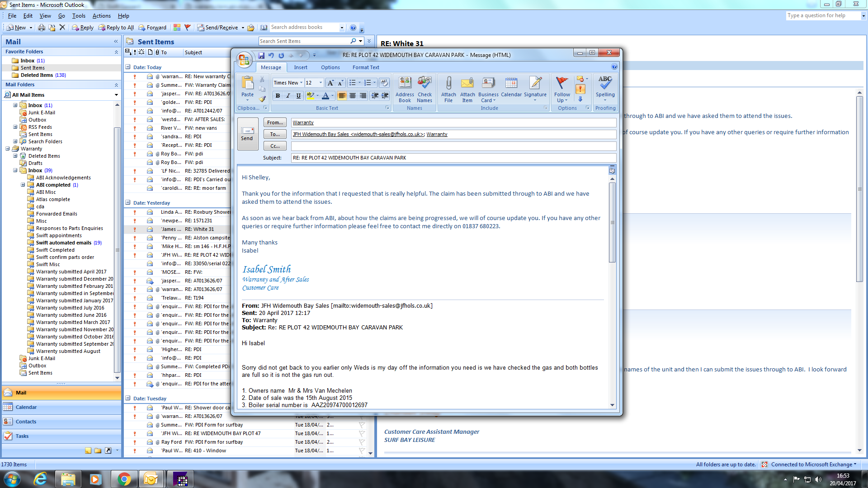Click the Send button
This screenshot has height=488, width=868.
(x=247, y=134)
